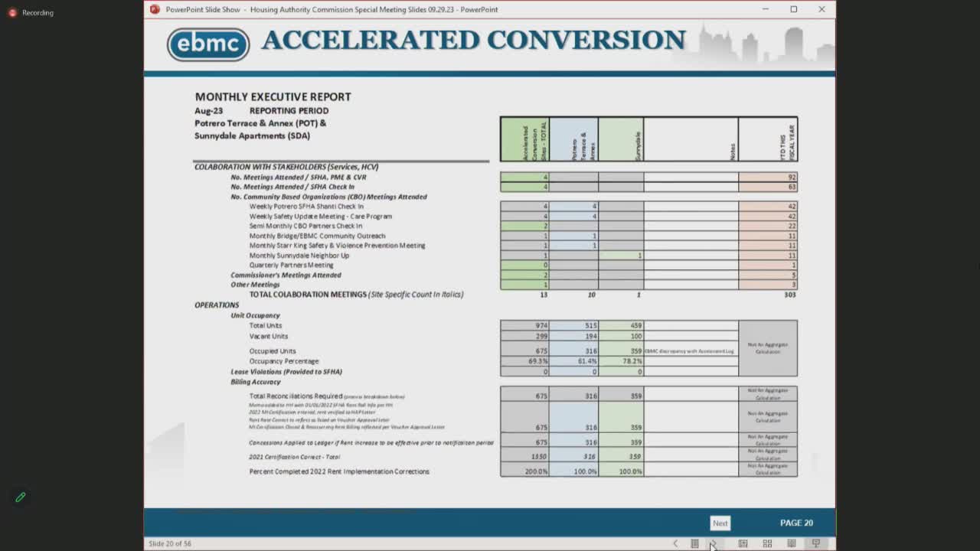Go to the previous slide using the status bar arrow

(x=675, y=543)
